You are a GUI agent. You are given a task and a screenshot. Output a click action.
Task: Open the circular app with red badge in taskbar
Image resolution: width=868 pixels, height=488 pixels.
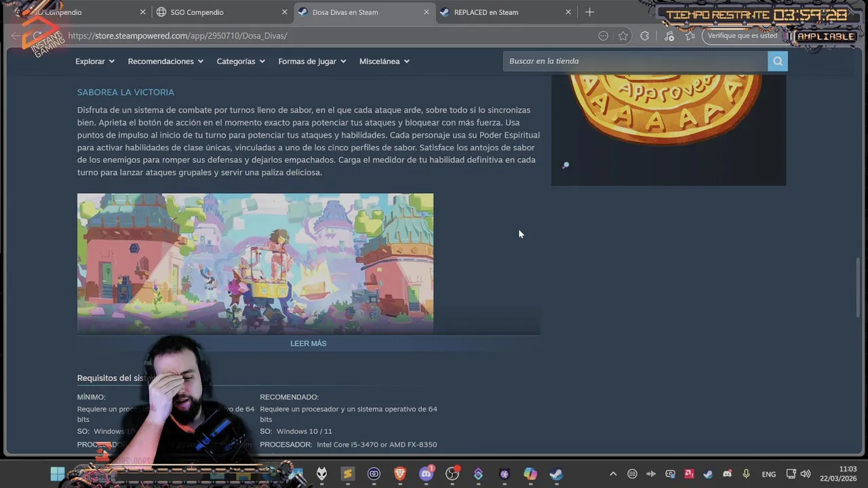[x=452, y=474]
